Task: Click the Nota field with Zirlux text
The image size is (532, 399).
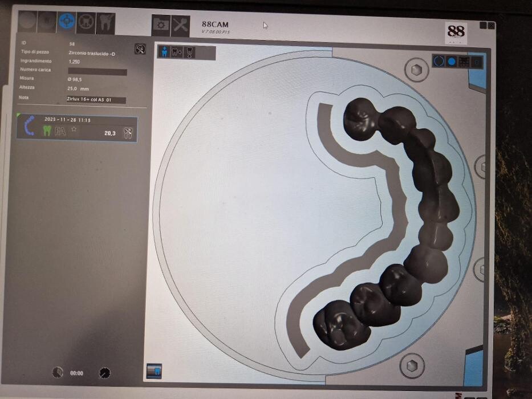Action: pos(96,100)
